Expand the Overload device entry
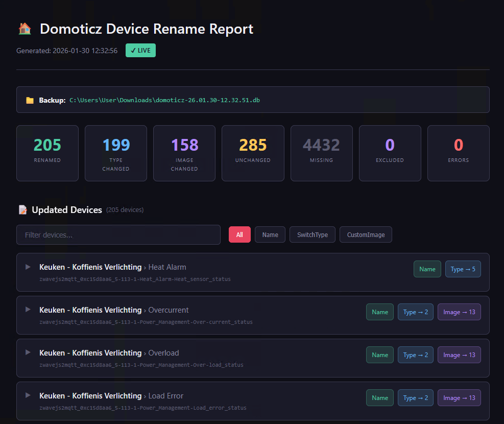This screenshot has height=424, width=504. [28, 352]
